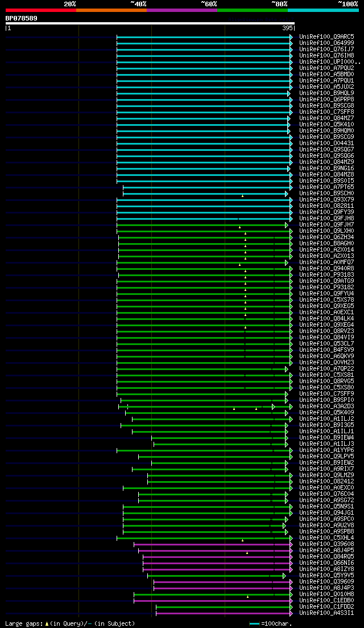Select the UniRef100_C7SFF8 entry

click(x=326, y=112)
